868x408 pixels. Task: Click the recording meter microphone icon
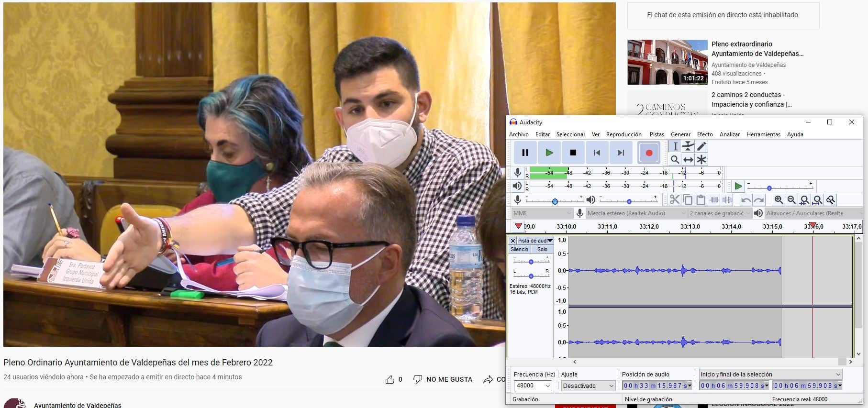(x=517, y=173)
